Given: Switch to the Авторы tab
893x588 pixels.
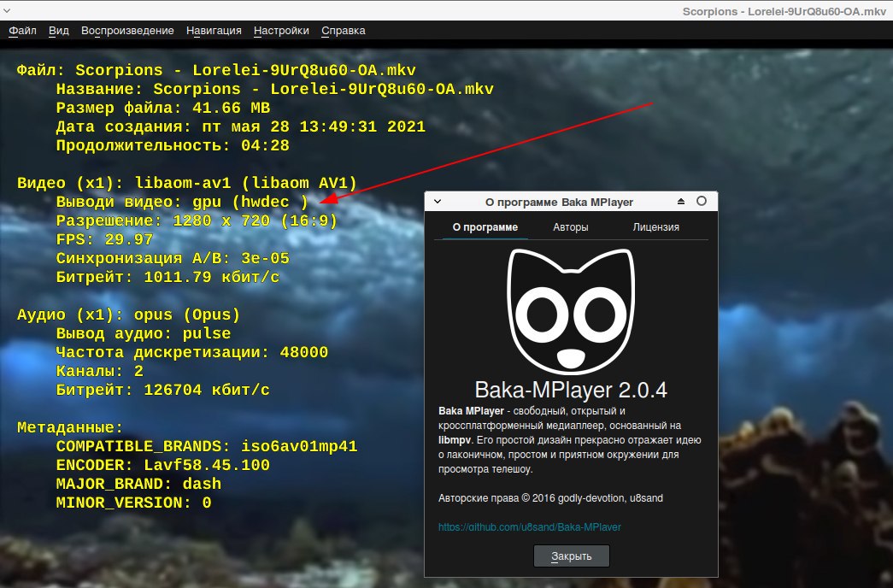Looking at the screenshot, I should coord(571,227).
